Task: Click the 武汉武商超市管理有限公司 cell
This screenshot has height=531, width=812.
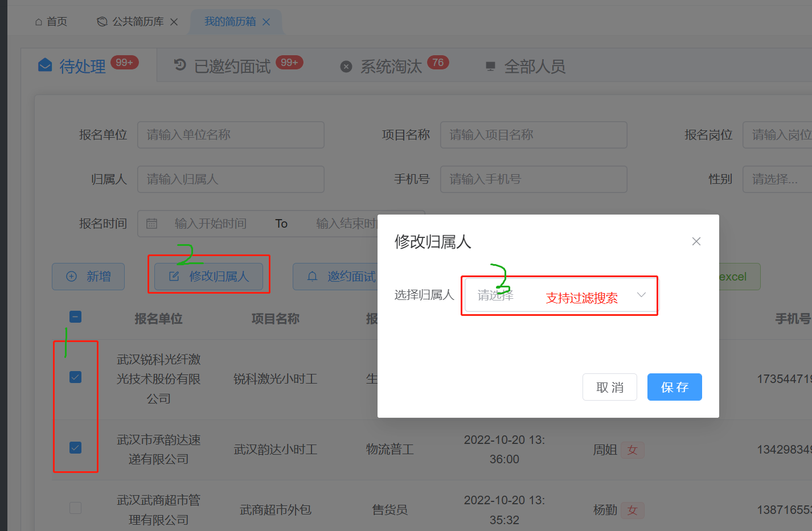Action: click(x=159, y=510)
